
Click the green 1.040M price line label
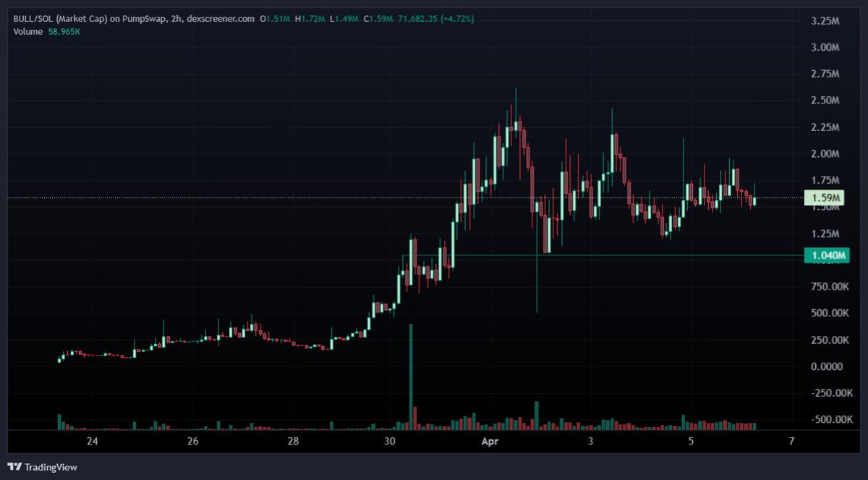point(826,256)
